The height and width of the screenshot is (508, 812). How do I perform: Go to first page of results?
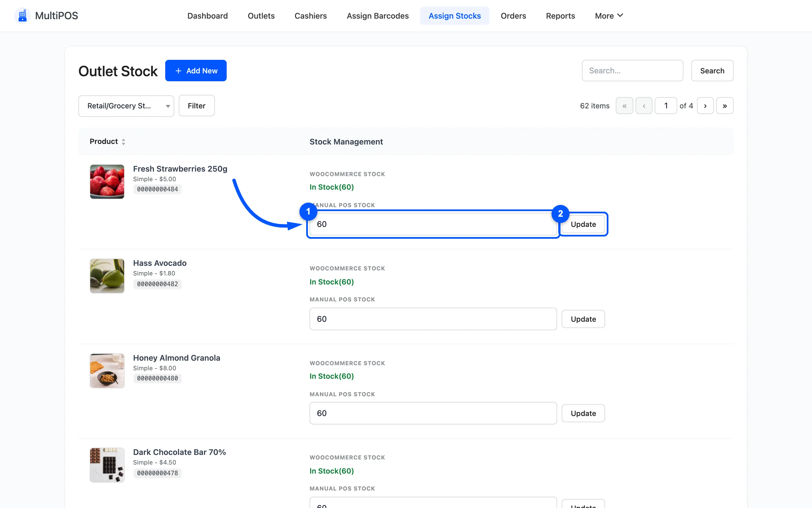point(624,106)
